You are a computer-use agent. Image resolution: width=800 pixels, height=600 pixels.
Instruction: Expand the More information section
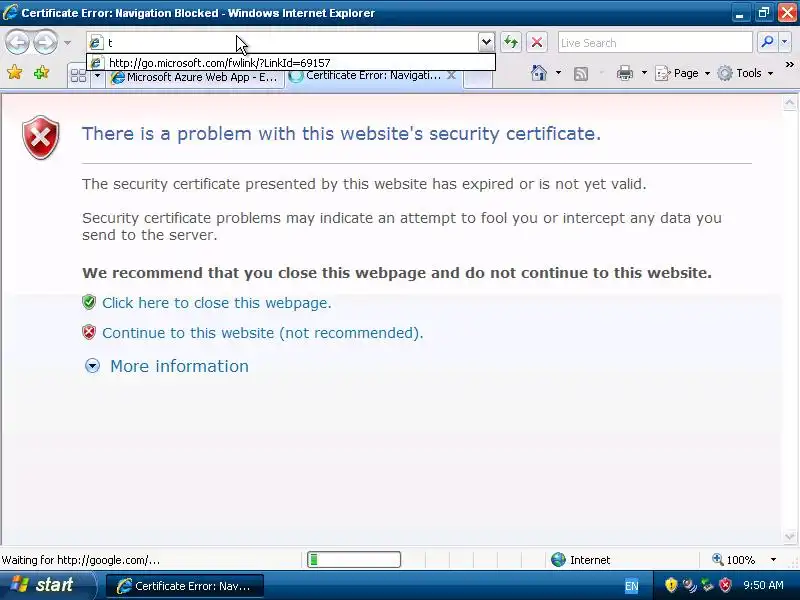click(92, 366)
